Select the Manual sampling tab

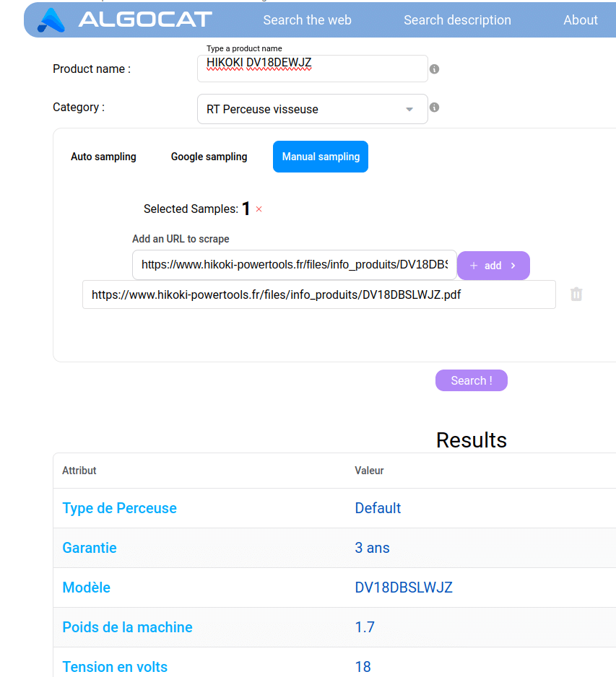pos(321,157)
